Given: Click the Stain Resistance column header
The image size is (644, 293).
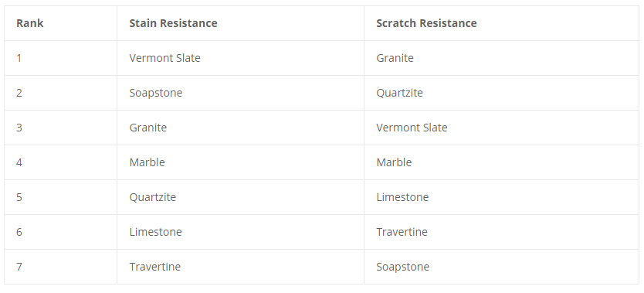Looking at the screenshot, I should (173, 23).
